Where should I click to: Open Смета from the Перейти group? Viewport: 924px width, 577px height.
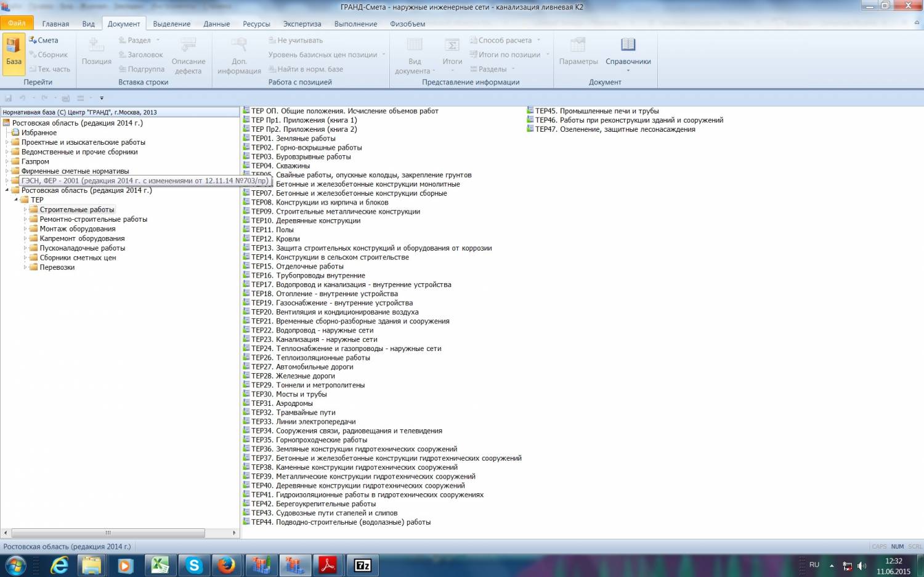click(44, 41)
